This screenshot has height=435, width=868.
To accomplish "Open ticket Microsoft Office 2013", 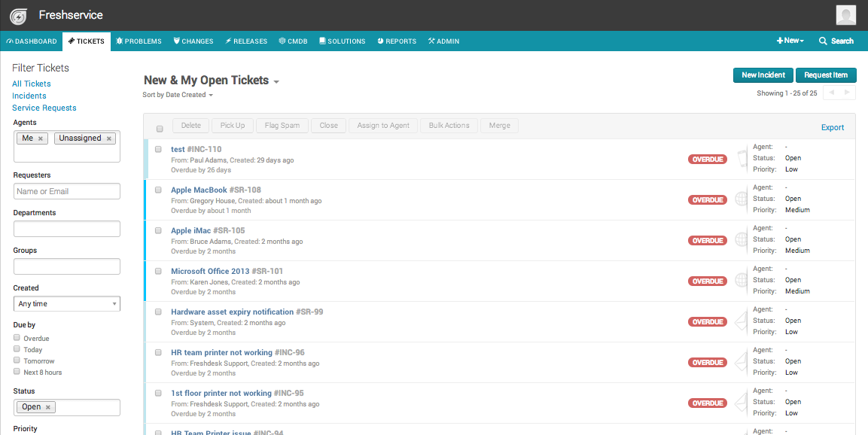I will 210,272.
